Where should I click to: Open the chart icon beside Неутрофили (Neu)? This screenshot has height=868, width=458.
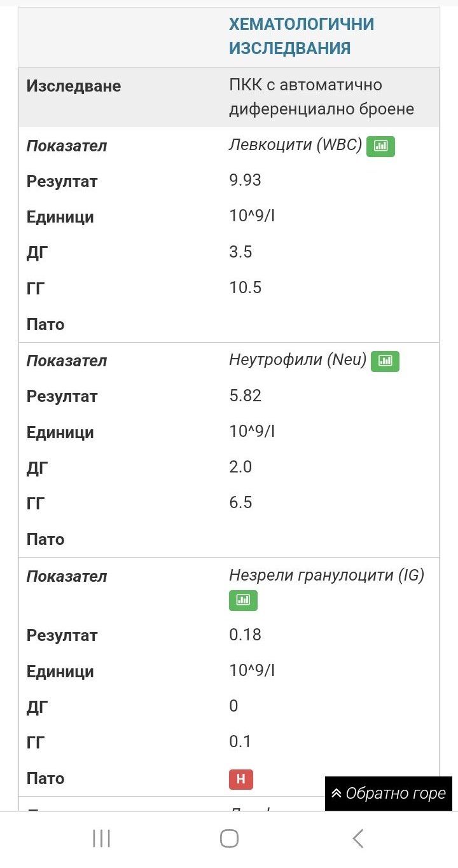(385, 361)
